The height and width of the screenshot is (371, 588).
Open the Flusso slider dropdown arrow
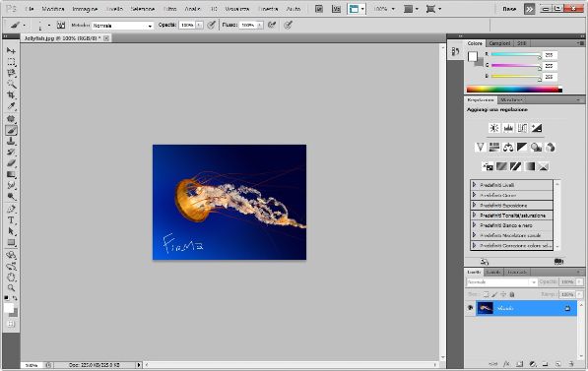pyautogui.click(x=260, y=26)
